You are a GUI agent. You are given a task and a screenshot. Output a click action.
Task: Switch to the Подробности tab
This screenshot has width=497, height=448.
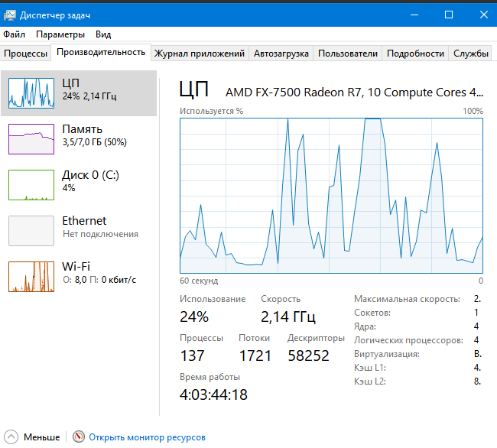[x=415, y=54]
